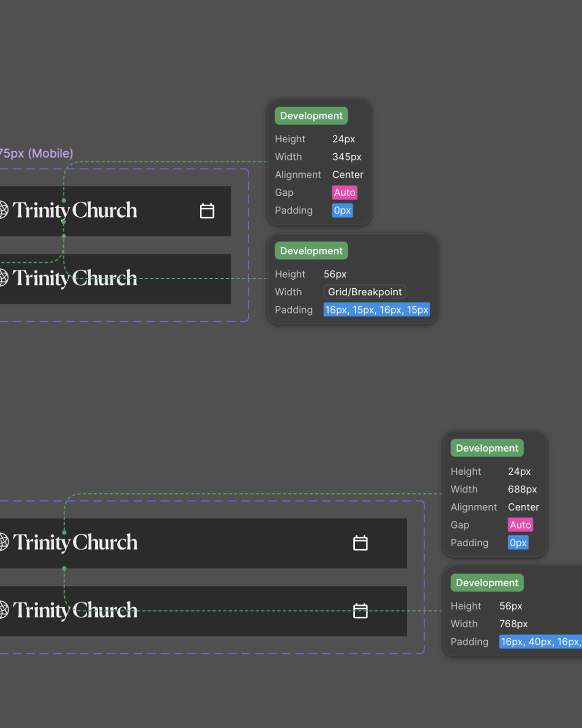The height and width of the screenshot is (728, 582).
Task: Click calendar icon in top mobile header
Action: coord(207,211)
